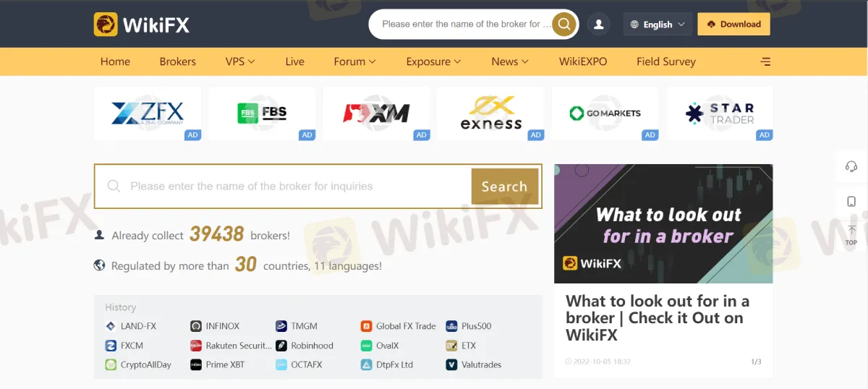868x389 pixels.
Task: Expand the VPS menu dropdown
Action: tap(240, 61)
